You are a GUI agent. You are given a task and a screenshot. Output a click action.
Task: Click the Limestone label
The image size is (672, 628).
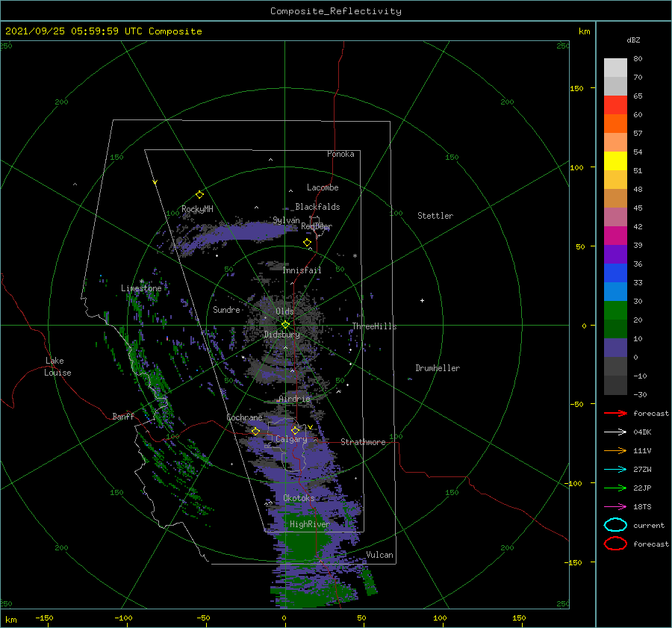[141, 288]
